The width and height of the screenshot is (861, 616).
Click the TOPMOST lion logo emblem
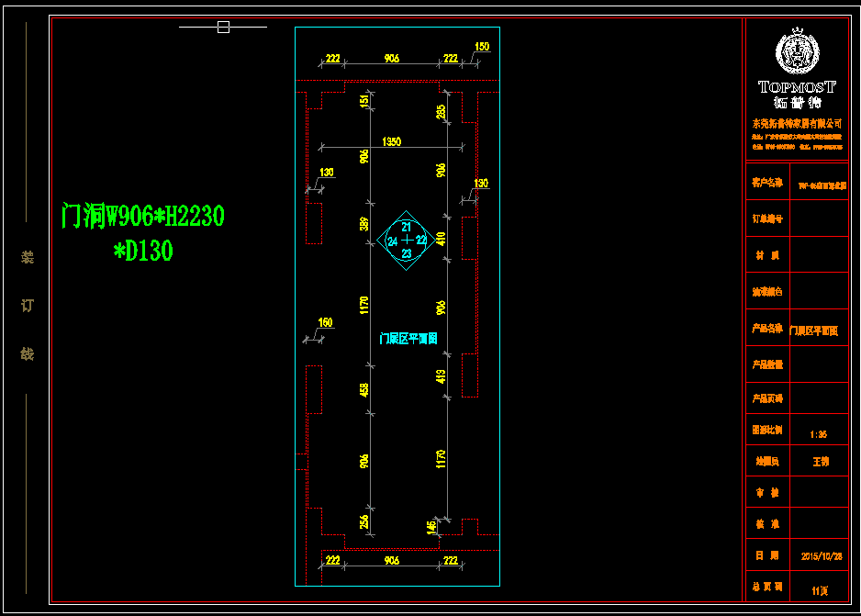pos(795,52)
